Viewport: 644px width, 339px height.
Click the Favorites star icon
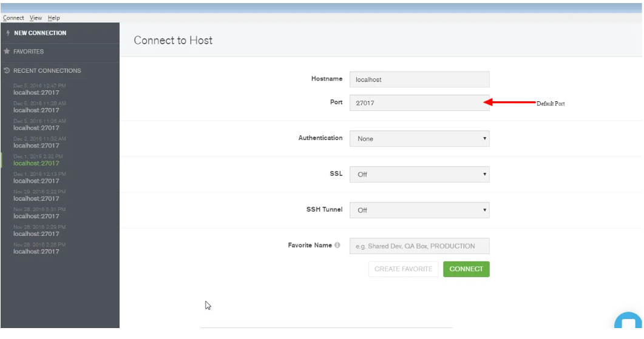(7, 52)
